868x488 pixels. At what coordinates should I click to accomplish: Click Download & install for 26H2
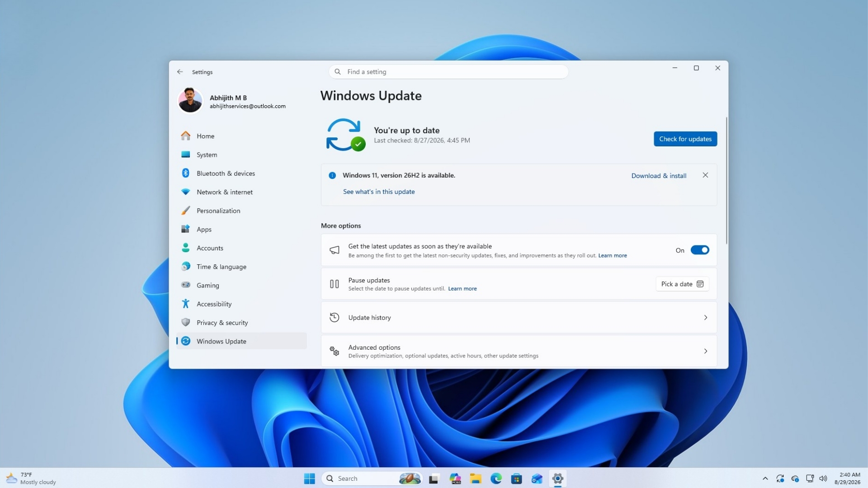pos(659,176)
